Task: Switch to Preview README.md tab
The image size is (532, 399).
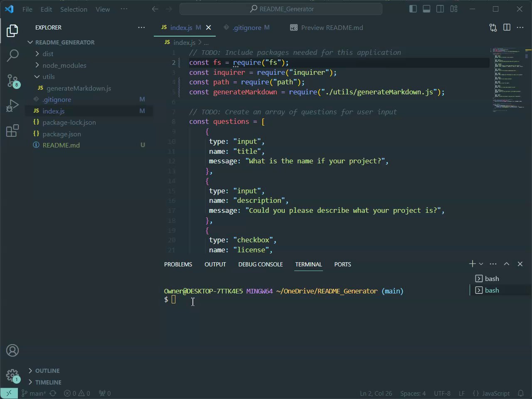Action: point(327,27)
